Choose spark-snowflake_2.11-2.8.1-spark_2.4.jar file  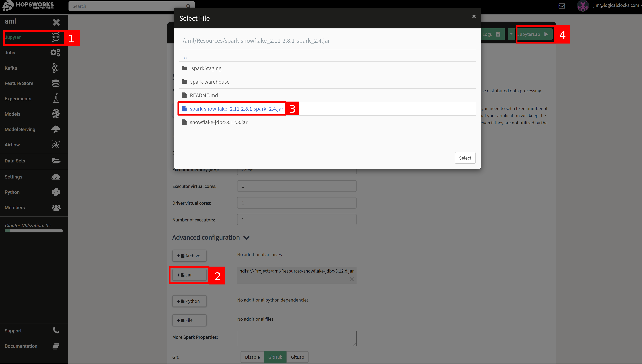[x=236, y=109]
